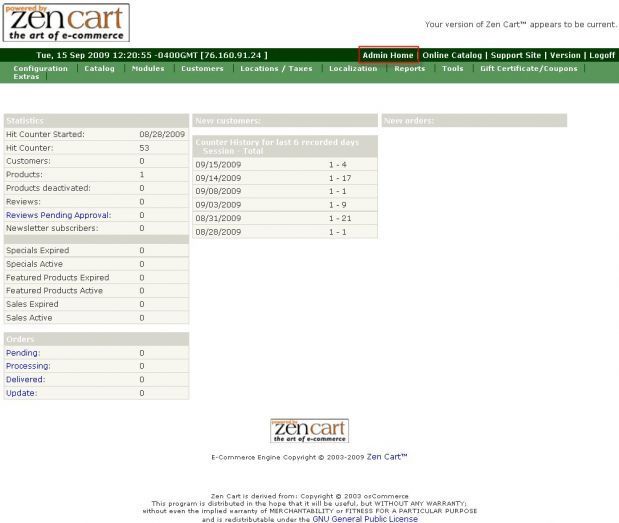This screenshot has width=619, height=523.
Task: Click the Zen Cart logo at top
Action: tap(66, 23)
